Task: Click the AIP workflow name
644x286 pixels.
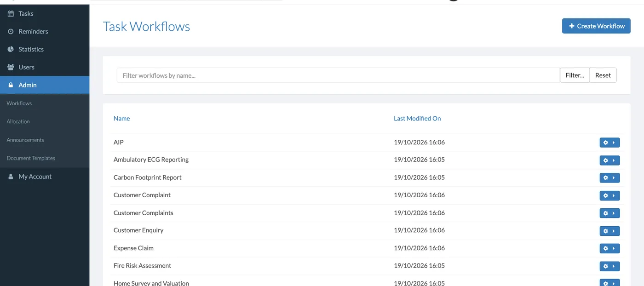Action: coord(119,143)
